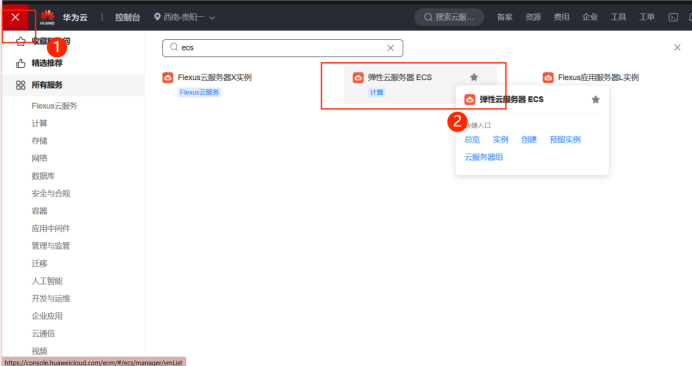Select the 应用中间件 category
This screenshot has height=366, width=692.
click(51, 228)
